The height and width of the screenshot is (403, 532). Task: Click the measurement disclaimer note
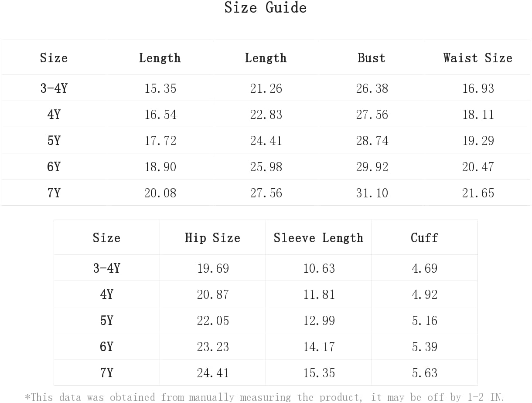265,397
